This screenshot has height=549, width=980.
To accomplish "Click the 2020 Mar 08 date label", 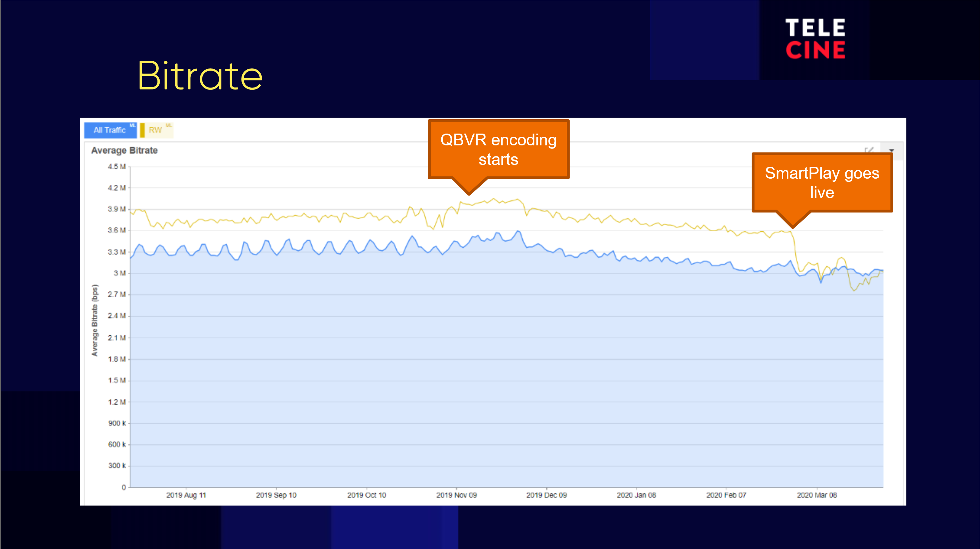I will pyautogui.click(x=817, y=495).
